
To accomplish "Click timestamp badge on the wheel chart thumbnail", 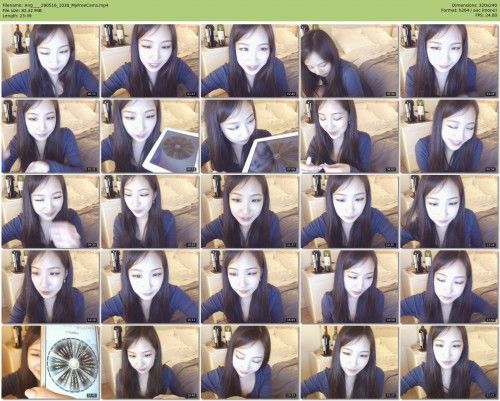I will [x=92, y=396].
